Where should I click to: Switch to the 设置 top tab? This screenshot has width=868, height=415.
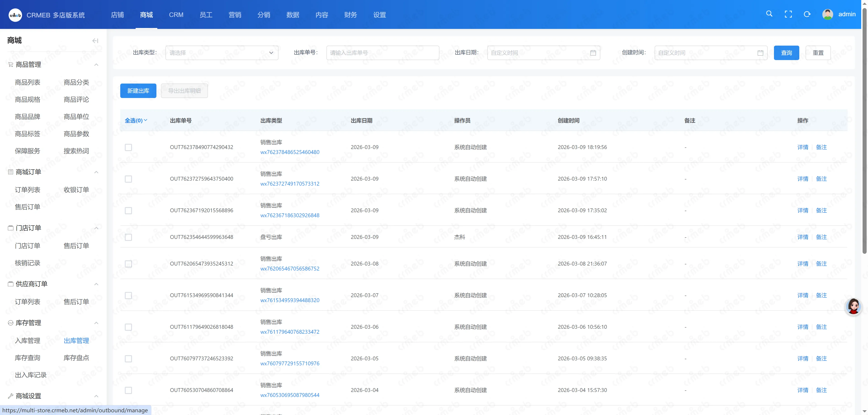coord(380,15)
